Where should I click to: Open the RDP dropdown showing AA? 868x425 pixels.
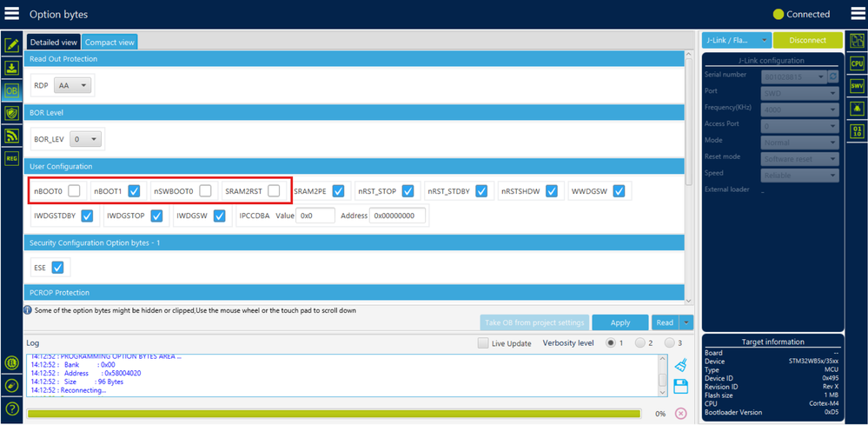point(73,86)
